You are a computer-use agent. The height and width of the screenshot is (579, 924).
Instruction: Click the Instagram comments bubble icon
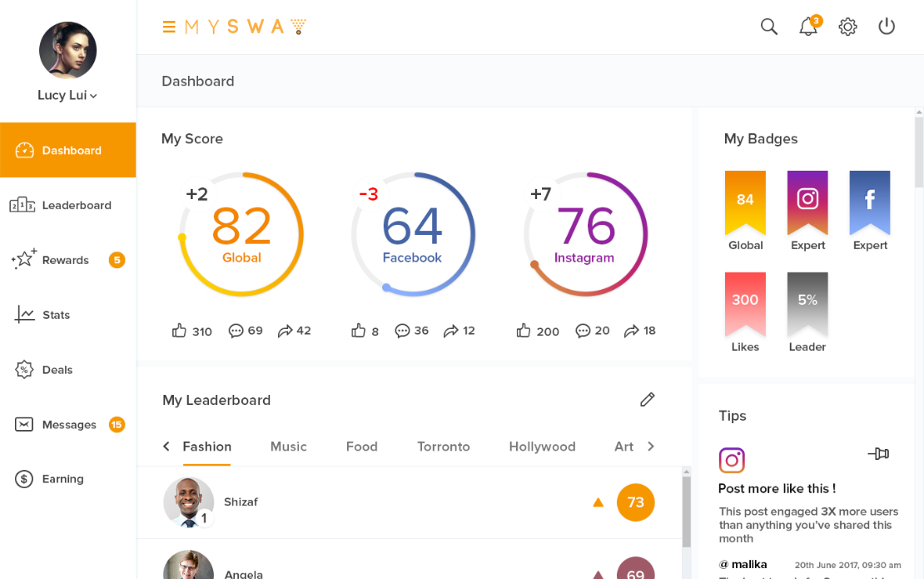click(583, 331)
